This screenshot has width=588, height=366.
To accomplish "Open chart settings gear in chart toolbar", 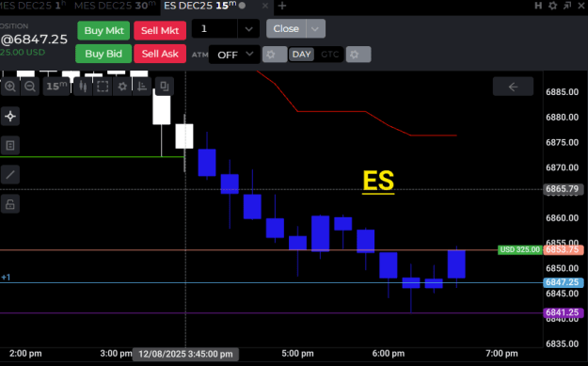I will [122, 87].
